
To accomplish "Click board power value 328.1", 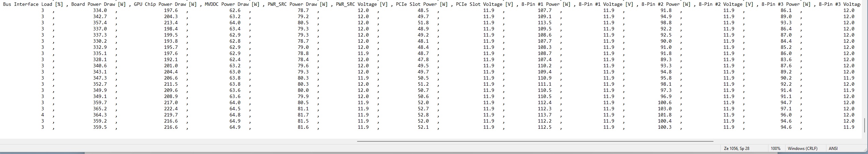I will (100, 59).
